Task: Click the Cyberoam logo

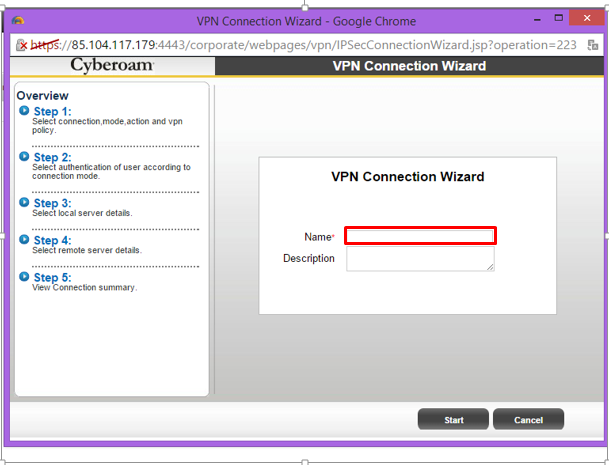Action: pyautogui.click(x=112, y=65)
